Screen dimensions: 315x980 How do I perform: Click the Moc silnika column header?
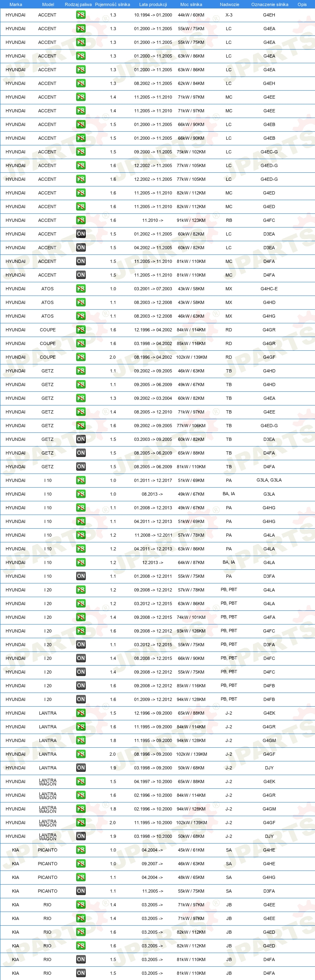click(x=191, y=4)
